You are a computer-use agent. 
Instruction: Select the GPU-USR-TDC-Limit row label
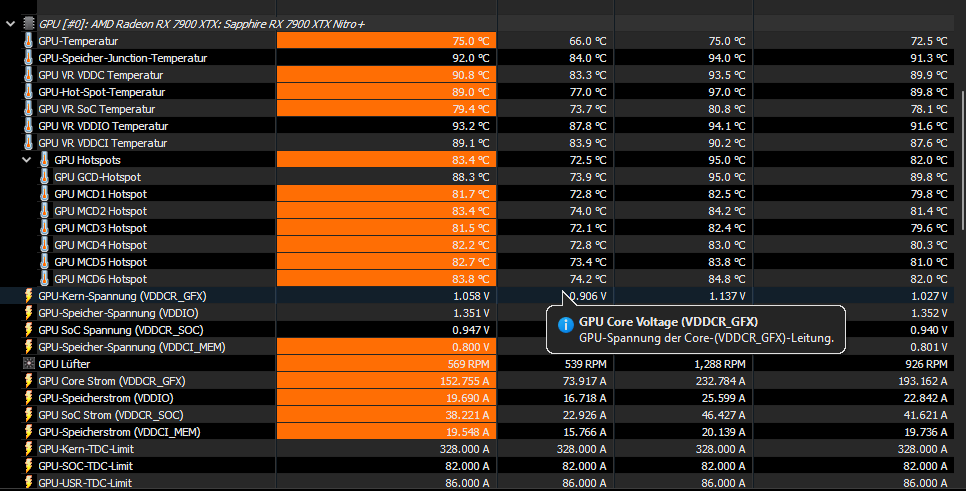point(85,483)
